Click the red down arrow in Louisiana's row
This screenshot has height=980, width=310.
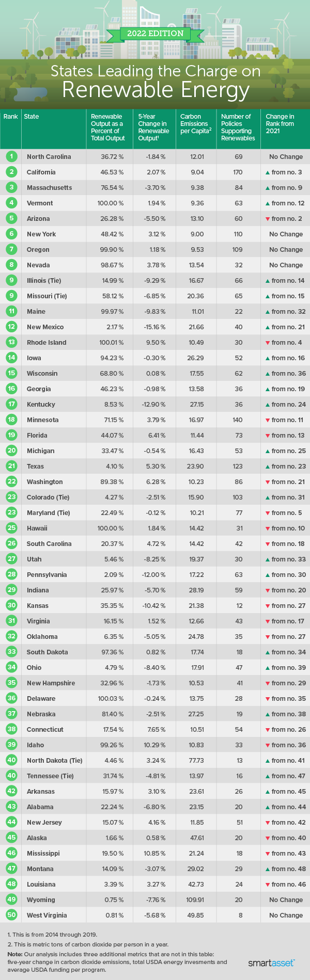click(x=268, y=885)
